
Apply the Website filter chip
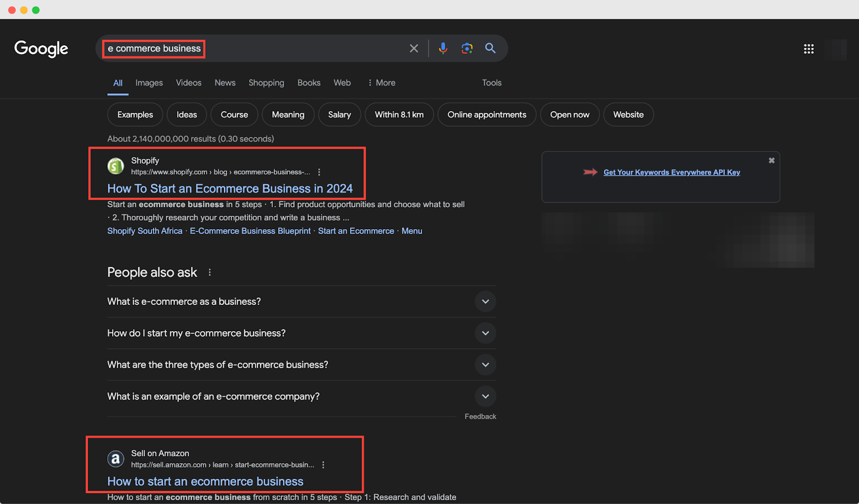tap(629, 115)
